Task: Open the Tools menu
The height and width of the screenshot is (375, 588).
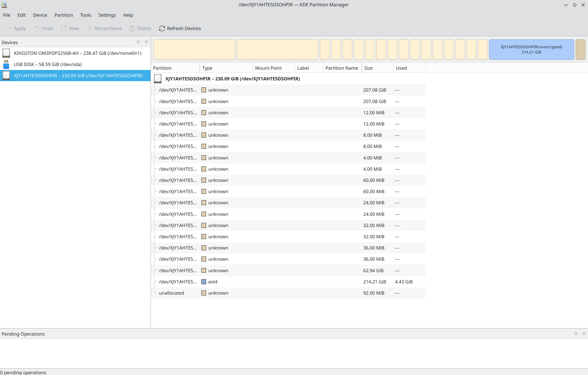Action: pyautogui.click(x=85, y=15)
